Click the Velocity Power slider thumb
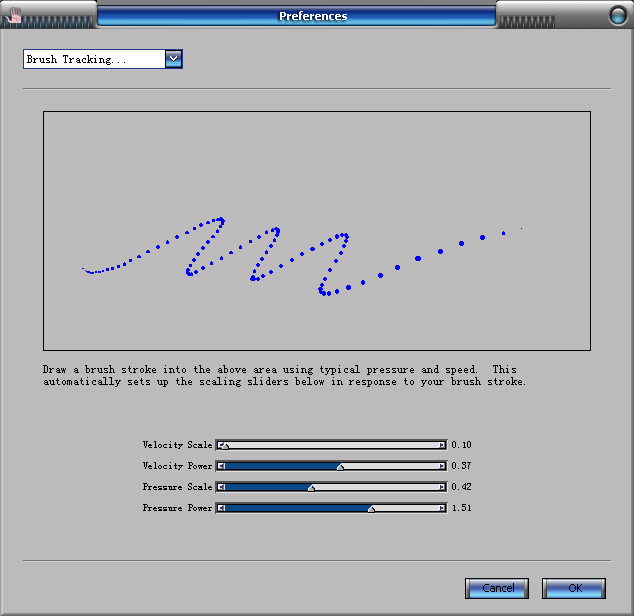 [340, 467]
